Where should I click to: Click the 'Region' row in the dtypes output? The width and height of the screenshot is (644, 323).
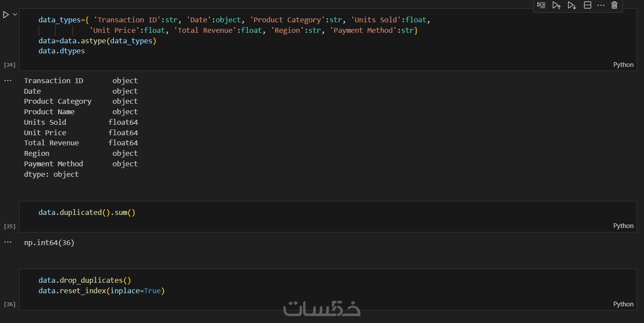[81, 154]
